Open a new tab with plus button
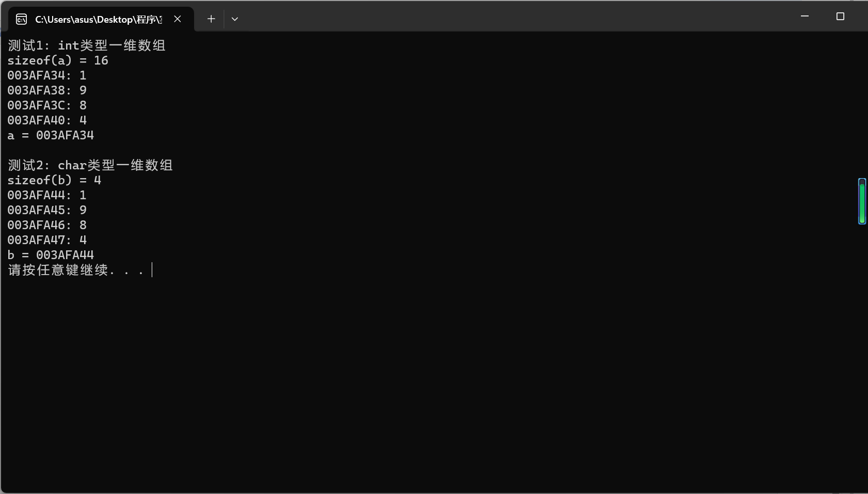This screenshot has width=868, height=494. tap(211, 19)
